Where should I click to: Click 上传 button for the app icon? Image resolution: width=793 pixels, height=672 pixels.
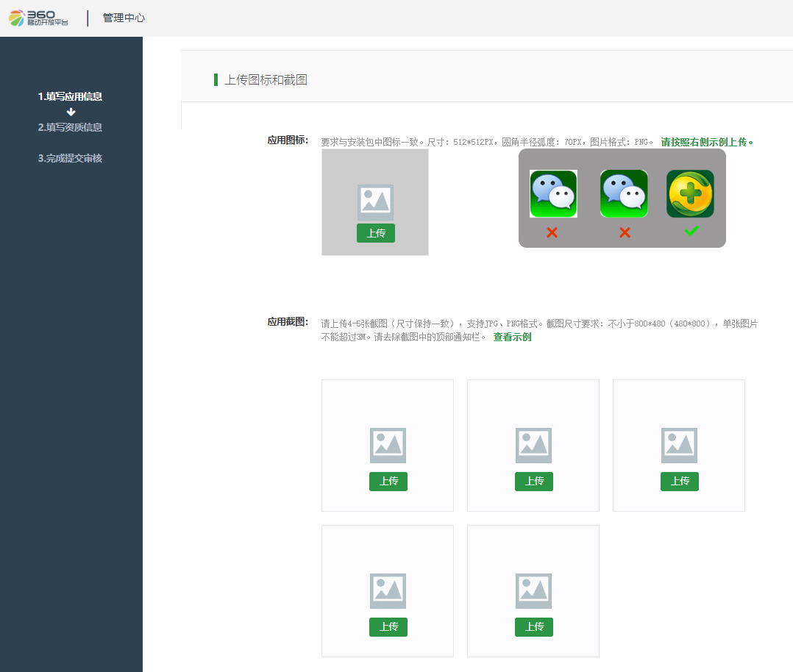tap(376, 233)
